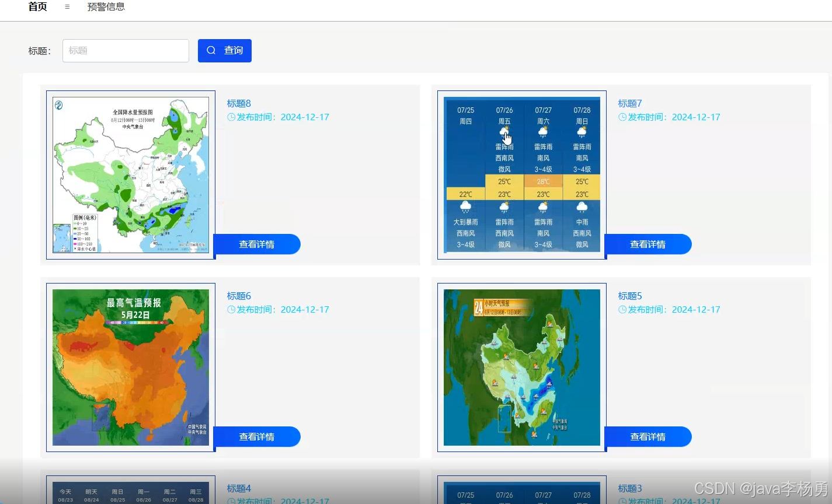This screenshot has width=832, height=504.
Task: Click 发布时间 2024-12-17 text under 标题7
Action: (x=674, y=117)
